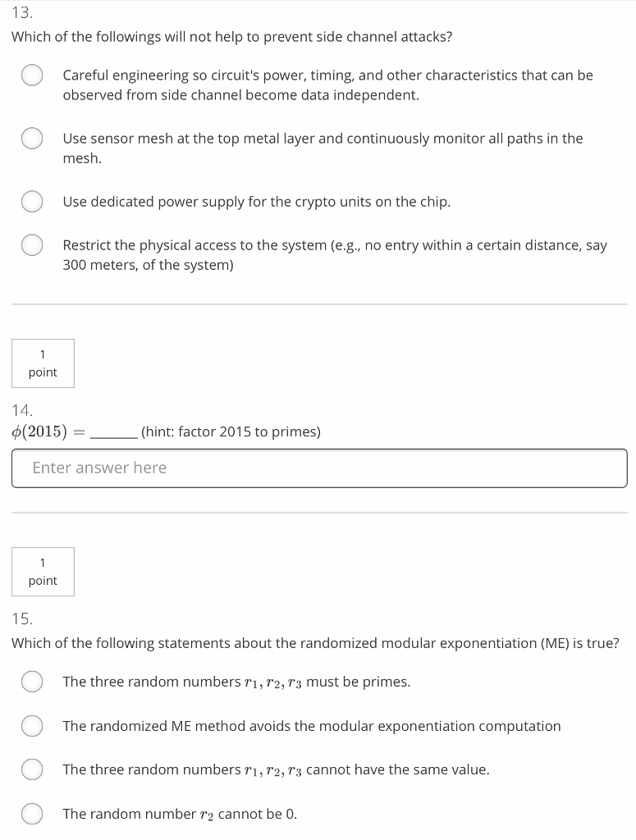The image size is (636, 840).
Task: Choose the 'Use sensor mesh' radio option
Action: click(x=32, y=139)
